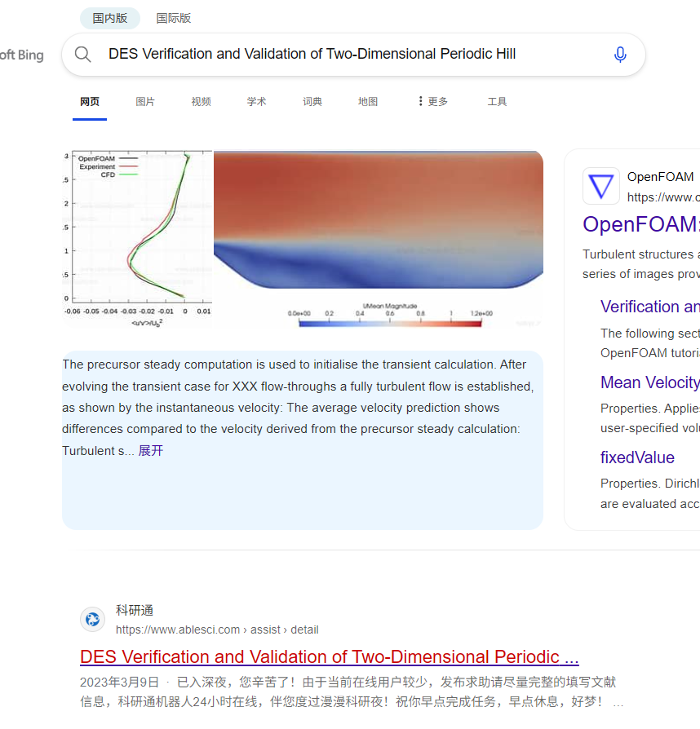Viewport: 700px width, 729px height.
Task: Switch to 国内版 search mode
Action: 110,18
